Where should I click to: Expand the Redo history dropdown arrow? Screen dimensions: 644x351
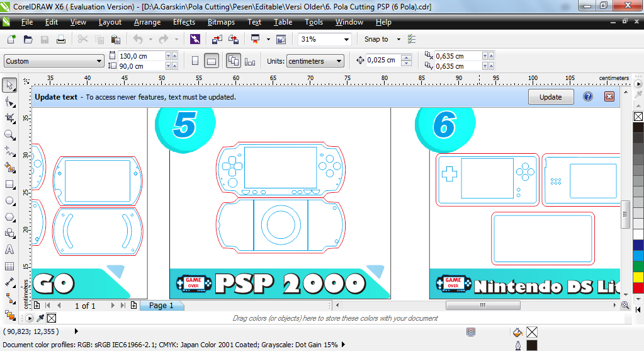click(x=177, y=40)
